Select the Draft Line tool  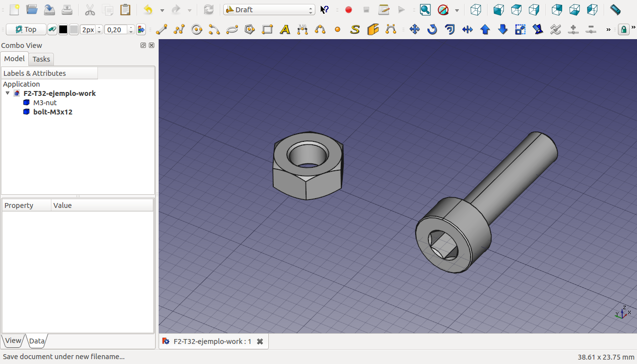tap(161, 29)
